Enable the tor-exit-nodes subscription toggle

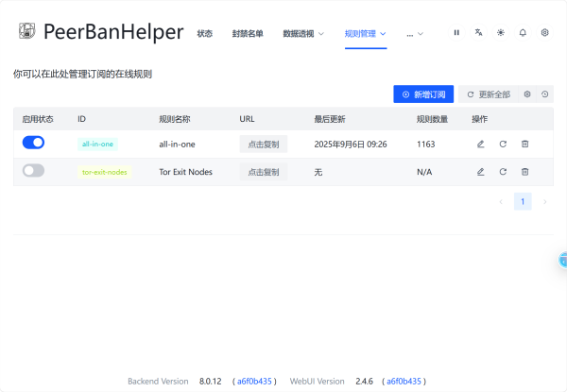[x=33, y=171]
